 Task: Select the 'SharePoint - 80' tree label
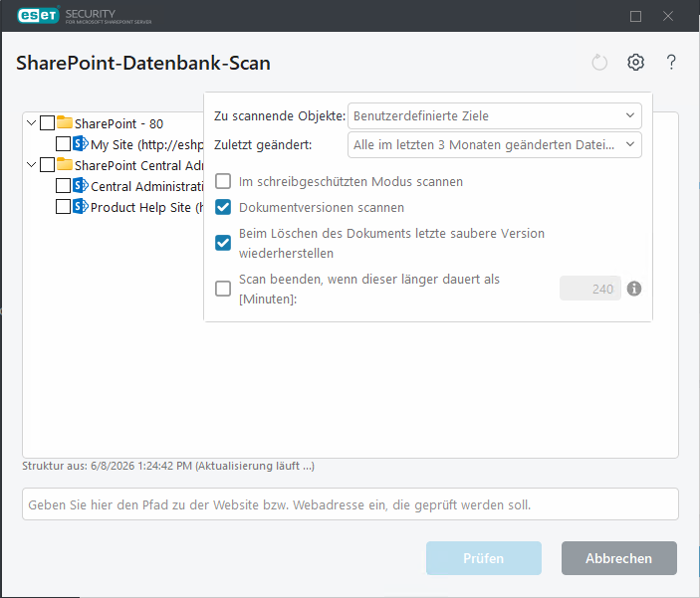pyautogui.click(x=118, y=123)
